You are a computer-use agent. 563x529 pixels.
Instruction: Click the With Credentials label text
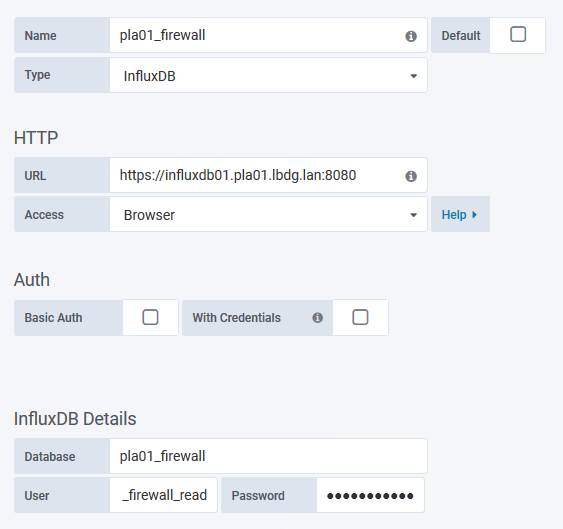coord(236,318)
